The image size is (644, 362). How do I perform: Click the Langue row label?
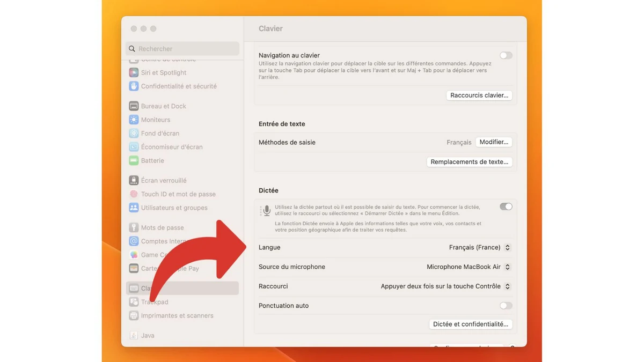pyautogui.click(x=269, y=247)
